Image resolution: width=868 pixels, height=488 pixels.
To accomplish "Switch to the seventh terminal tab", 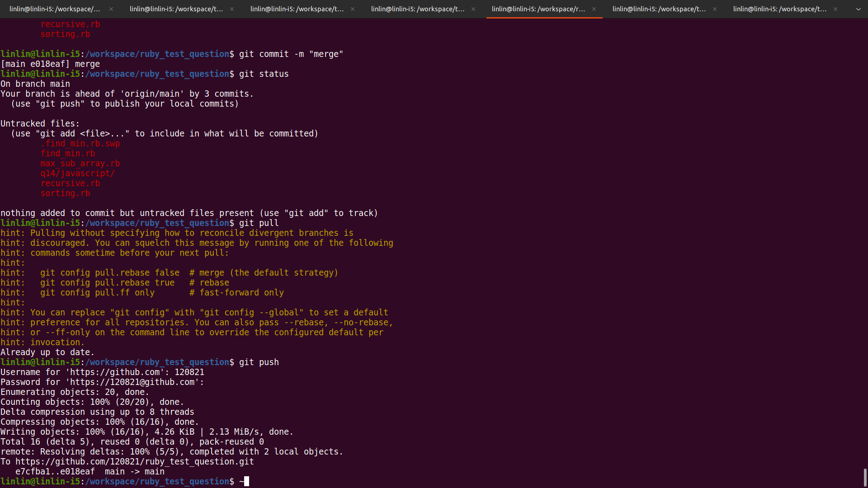I will pos(779,9).
